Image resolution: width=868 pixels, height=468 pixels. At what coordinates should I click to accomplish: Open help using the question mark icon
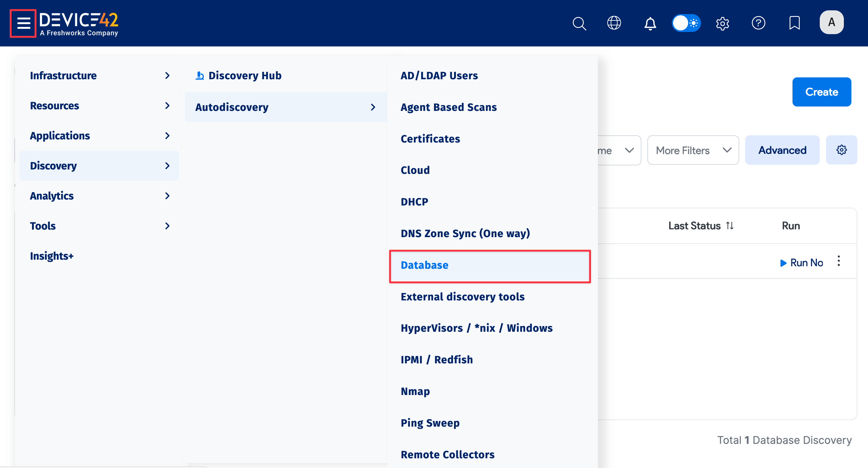pyautogui.click(x=759, y=23)
